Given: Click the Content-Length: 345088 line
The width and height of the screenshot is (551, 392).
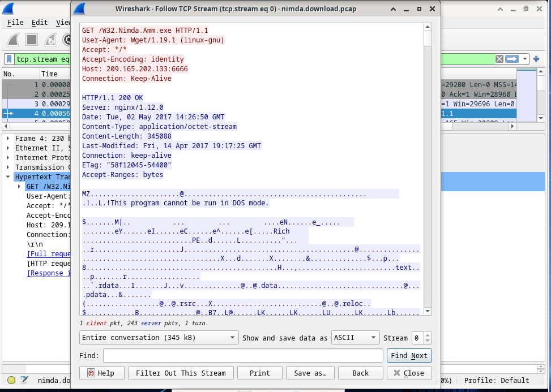Looking at the screenshot, I should pyautogui.click(x=126, y=136).
